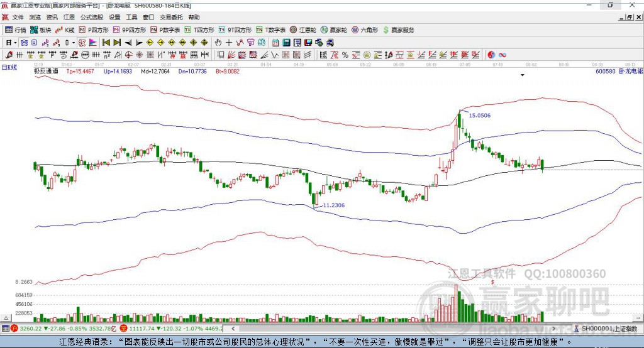Viewport: 644px width, 348px height.
Task: Open the 交易委托 menu
Action: (x=171, y=17)
